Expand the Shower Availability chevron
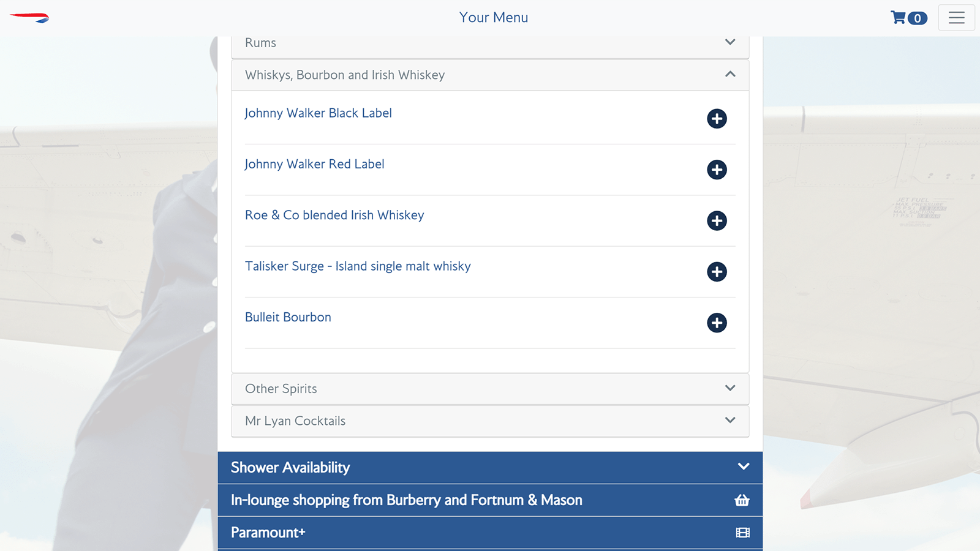Screen dimensions: 980x551 click(x=744, y=467)
